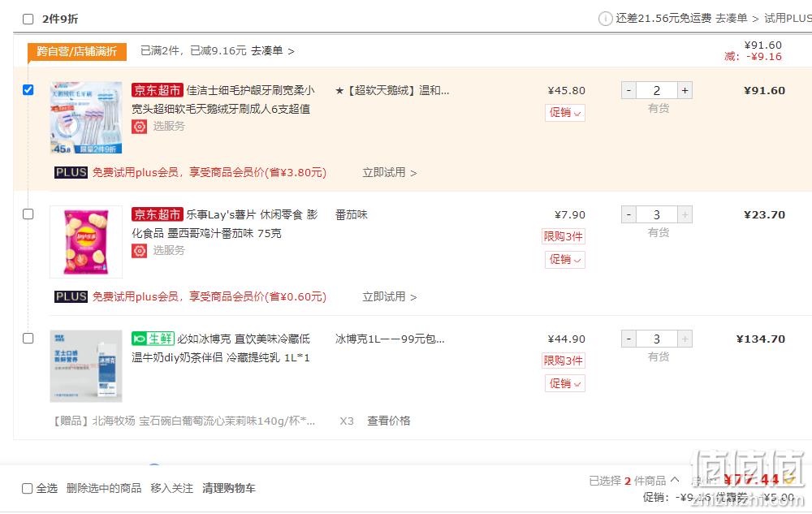Viewport: 812px width, 514px height.
Task: Decrease milk quantity with minus button
Action: click(x=628, y=339)
